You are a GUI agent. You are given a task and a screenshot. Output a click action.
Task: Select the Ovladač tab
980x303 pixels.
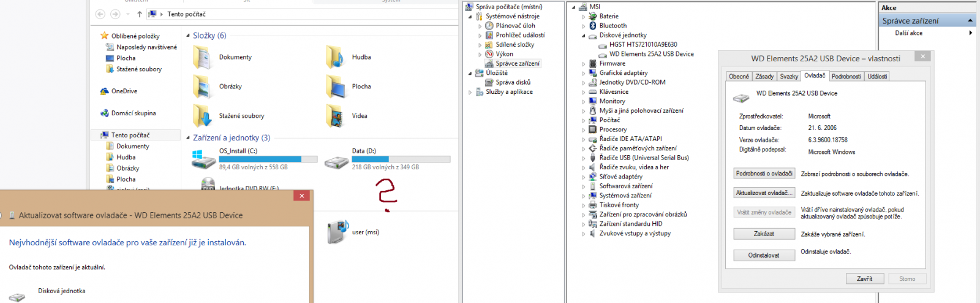pyautogui.click(x=815, y=75)
